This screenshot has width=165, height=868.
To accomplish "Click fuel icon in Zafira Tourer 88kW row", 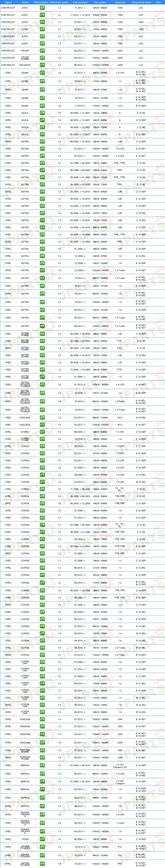I will (42, 855).
